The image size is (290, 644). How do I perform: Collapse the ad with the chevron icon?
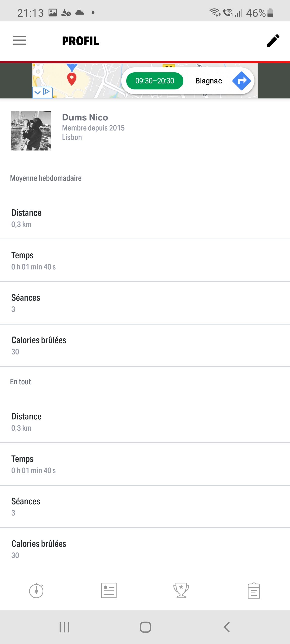tap(38, 92)
